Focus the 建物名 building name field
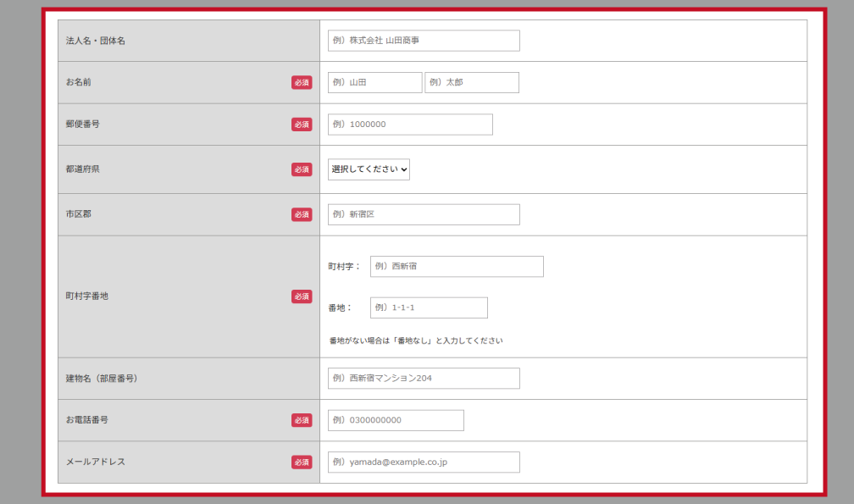 [x=424, y=378]
